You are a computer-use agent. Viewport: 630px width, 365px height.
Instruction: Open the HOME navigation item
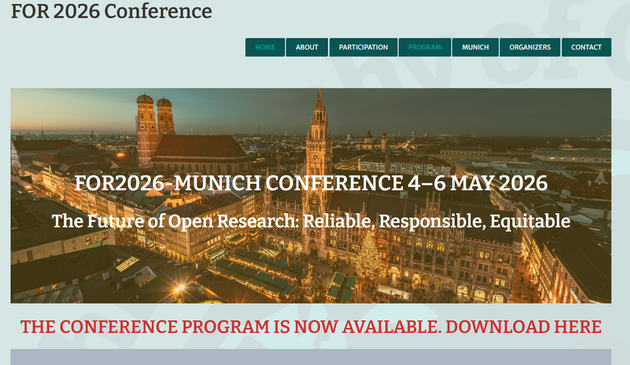(265, 47)
